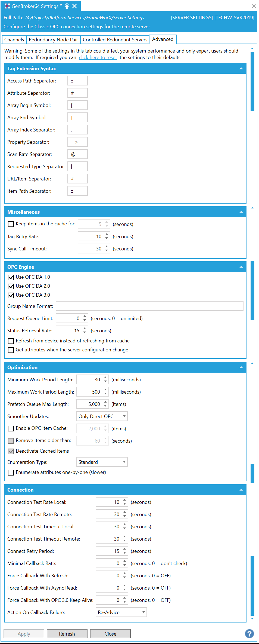This screenshot has height=644, width=259.
Task: Switch to the Channels tab
Action: click(x=14, y=40)
